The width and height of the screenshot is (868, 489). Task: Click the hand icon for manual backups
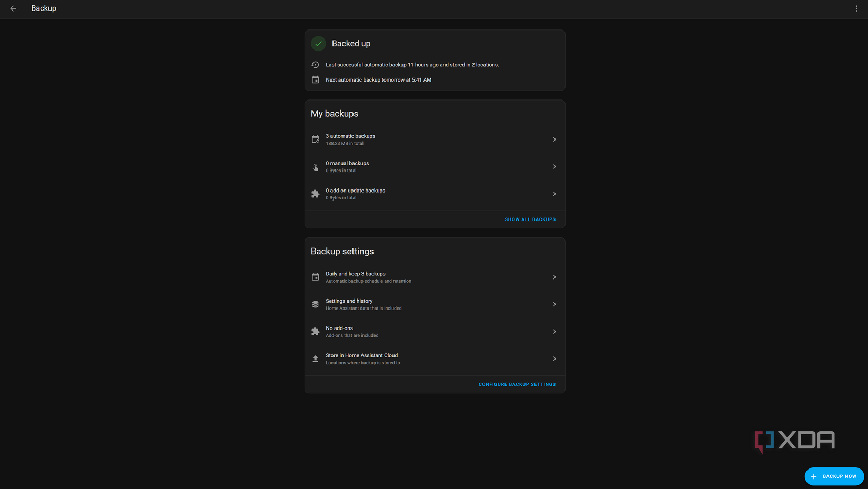pyautogui.click(x=315, y=167)
